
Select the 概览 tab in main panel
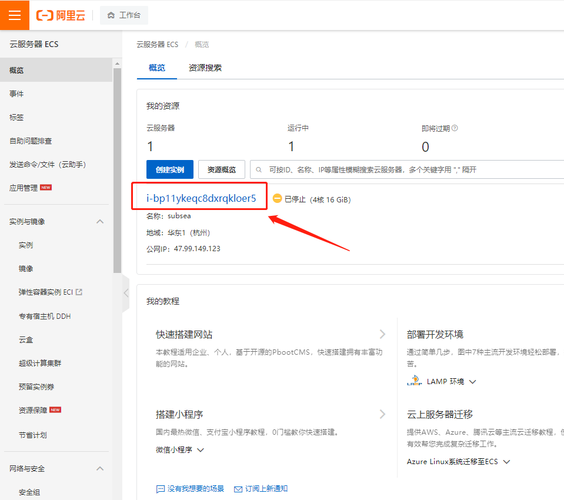coord(157,68)
